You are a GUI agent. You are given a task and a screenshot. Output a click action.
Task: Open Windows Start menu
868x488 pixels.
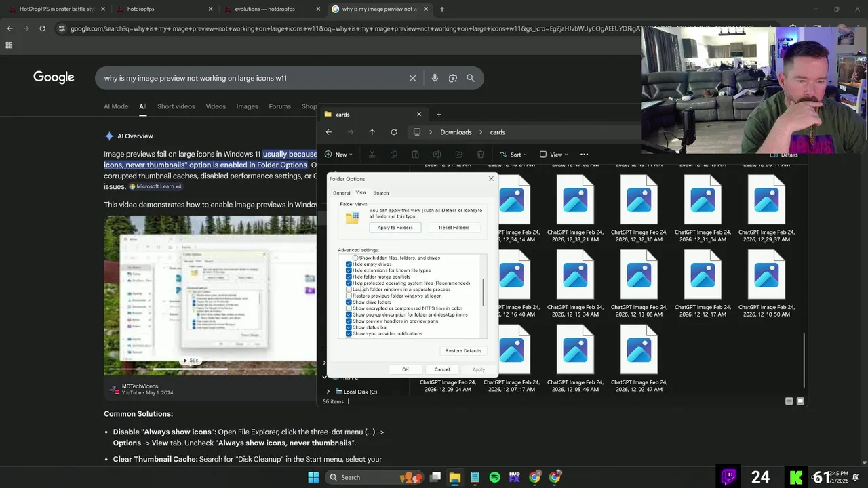(313, 477)
